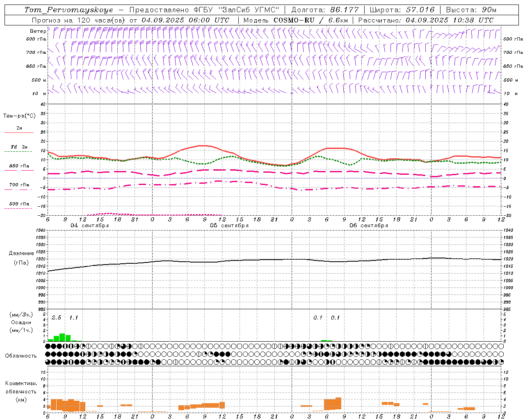Viewport: 525px width, 420px height.
Task: Click the 700 гПа temperature legend entry
Action: [x=19, y=185]
